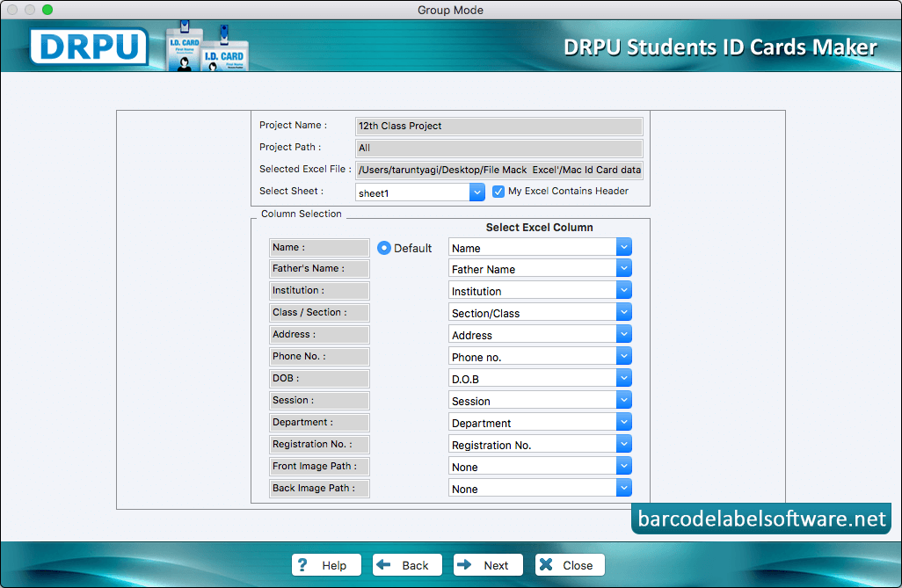Click the Front Image Path label field
This screenshot has width=902, height=588.
click(319, 466)
